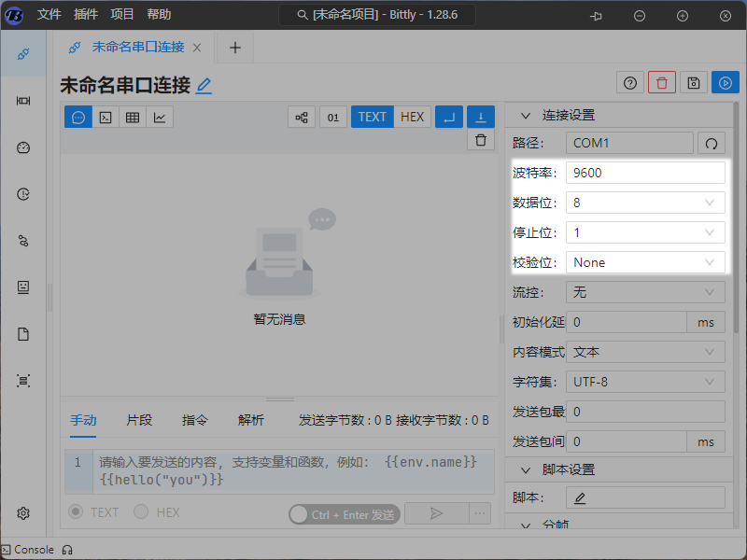747x560 pixels.
Task: Open the 插件 menu
Action: pyautogui.click(x=85, y=15)
